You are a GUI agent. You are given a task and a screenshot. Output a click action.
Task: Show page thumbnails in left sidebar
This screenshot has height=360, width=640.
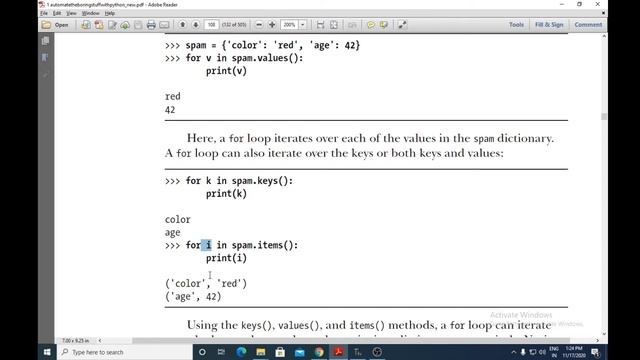tap(45, 41)
